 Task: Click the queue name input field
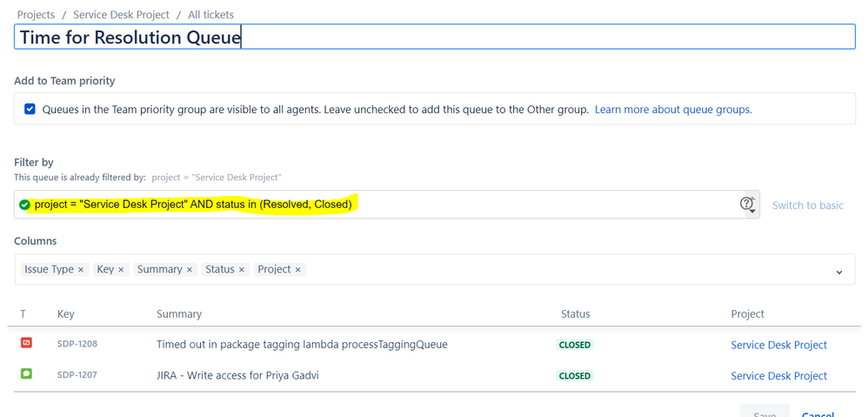[x=435, y=37]
